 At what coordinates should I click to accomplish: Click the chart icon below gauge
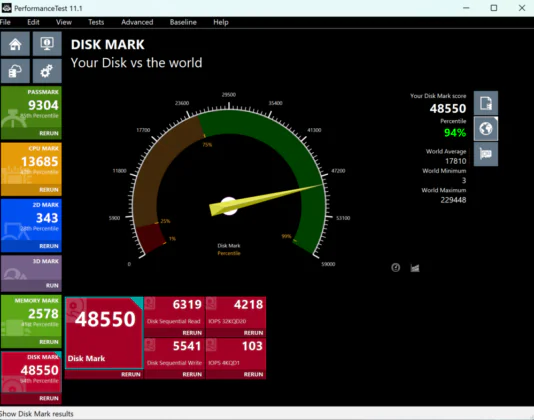[414, 268]
